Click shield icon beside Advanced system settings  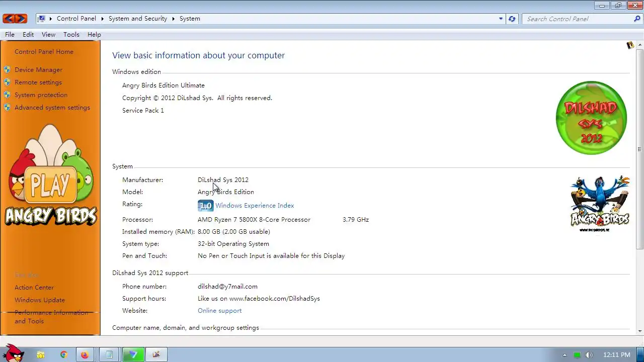7,107
